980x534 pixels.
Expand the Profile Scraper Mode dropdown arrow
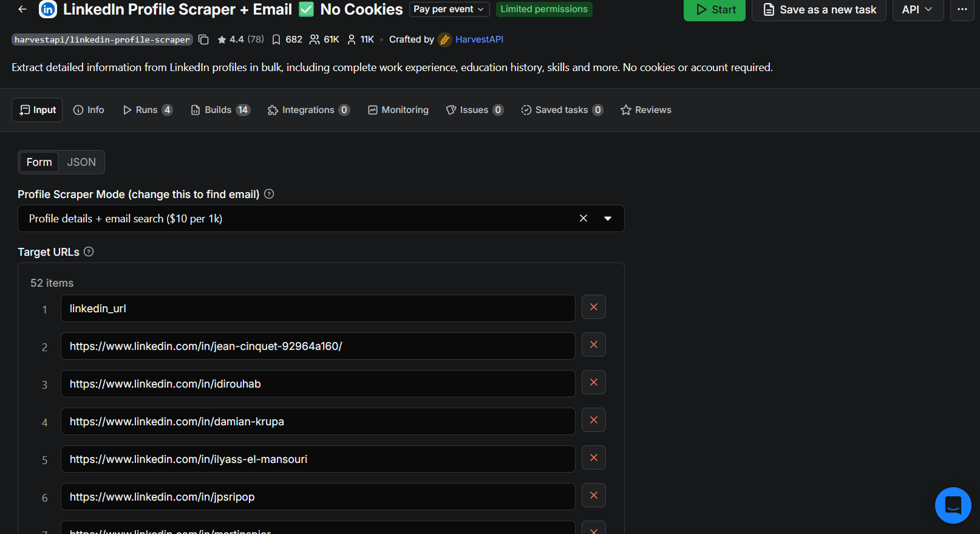coord(608,219)
